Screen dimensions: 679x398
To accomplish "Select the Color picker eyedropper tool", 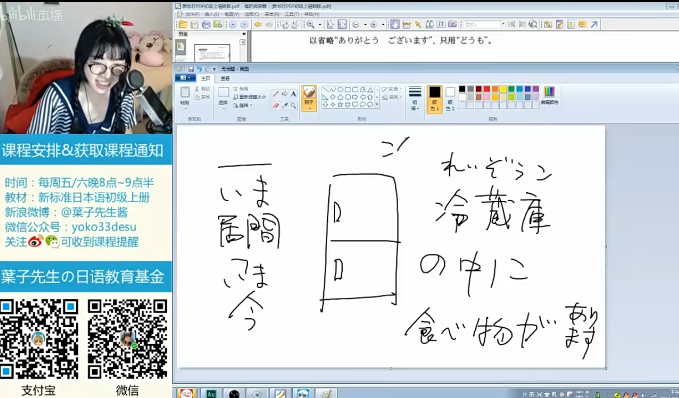I will tap(285, 106).
